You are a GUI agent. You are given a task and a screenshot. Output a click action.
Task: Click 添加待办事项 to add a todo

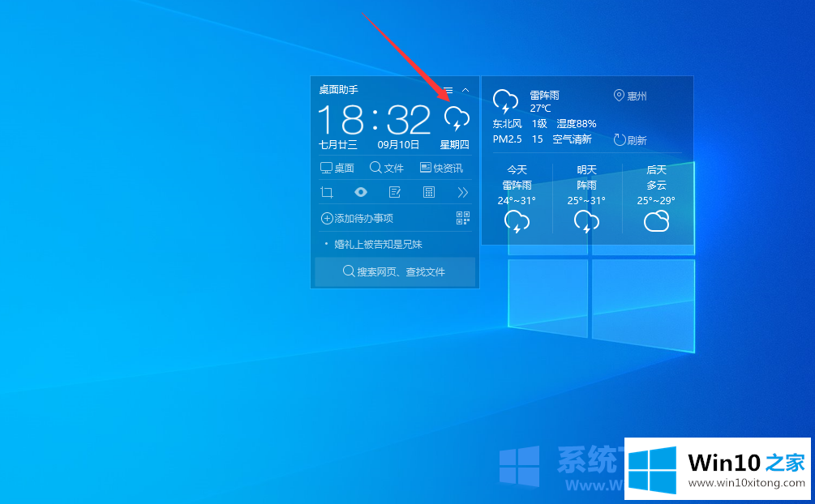357,218
